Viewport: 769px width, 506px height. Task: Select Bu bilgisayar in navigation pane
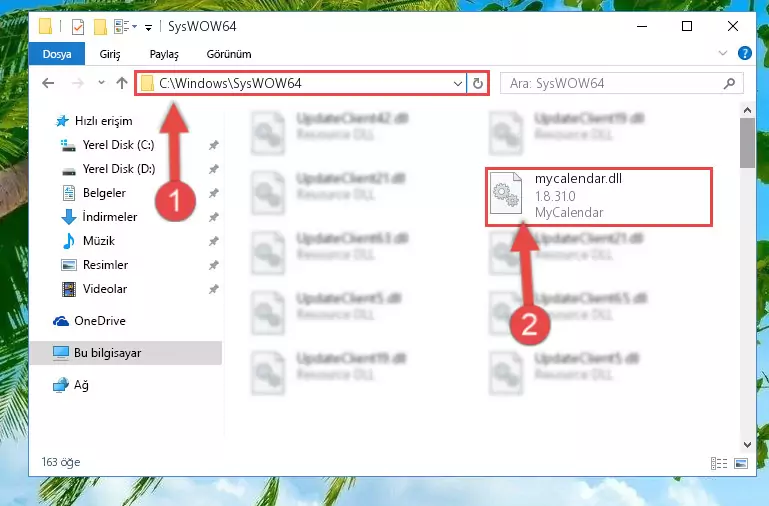tap(126, 353)
